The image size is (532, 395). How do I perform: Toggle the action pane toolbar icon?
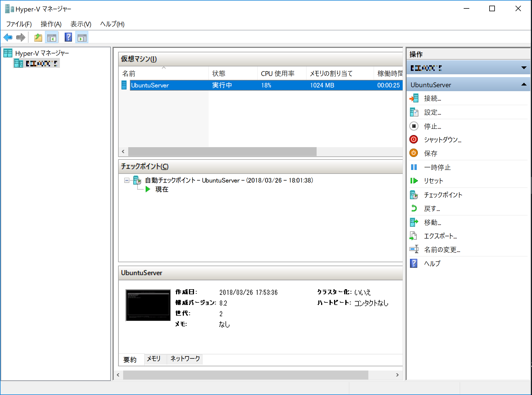point(82,37)
